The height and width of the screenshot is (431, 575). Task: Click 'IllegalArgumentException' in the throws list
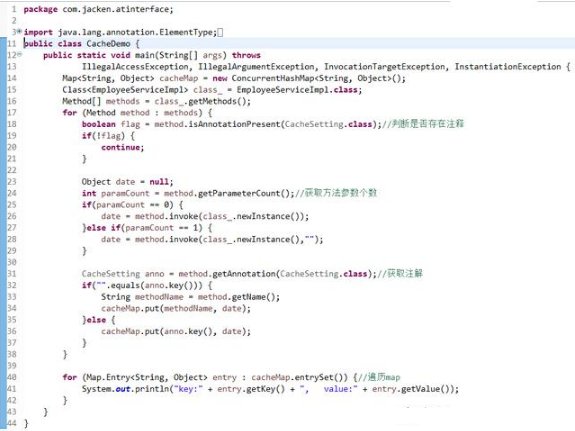tap(256, 67)
